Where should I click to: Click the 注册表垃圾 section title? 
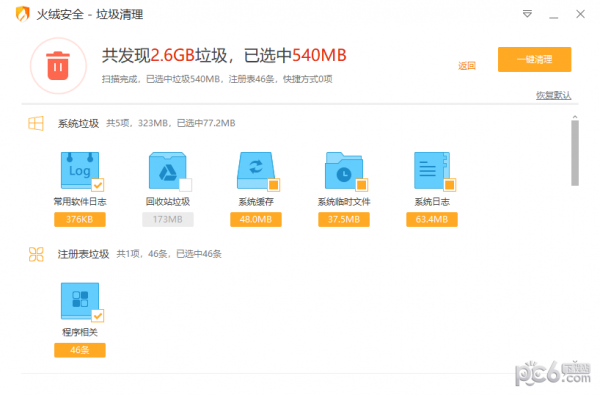coord(83,254)
